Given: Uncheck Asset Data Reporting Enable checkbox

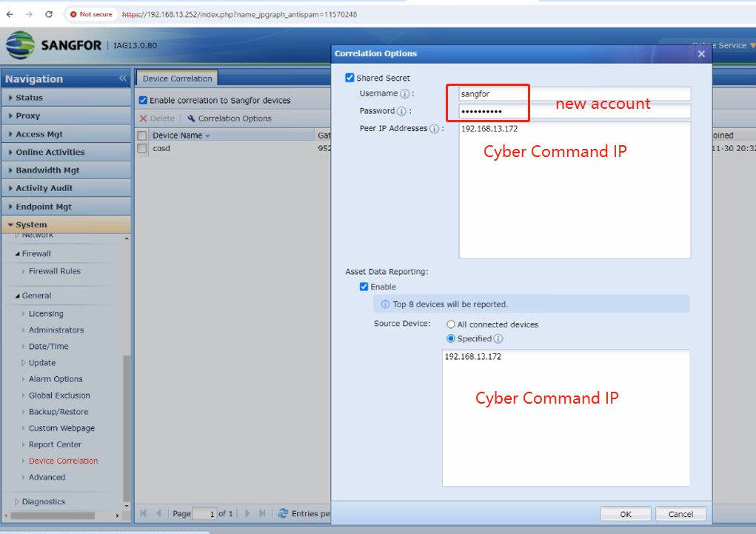Looking at the screenshot, I should click(364, 287).
